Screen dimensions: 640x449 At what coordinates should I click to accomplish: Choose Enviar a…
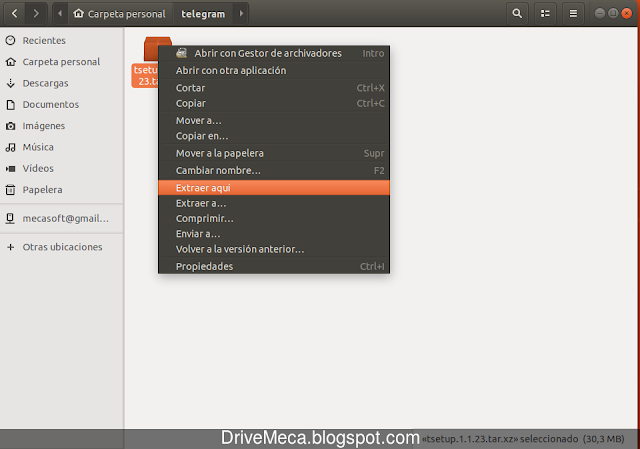274,234
